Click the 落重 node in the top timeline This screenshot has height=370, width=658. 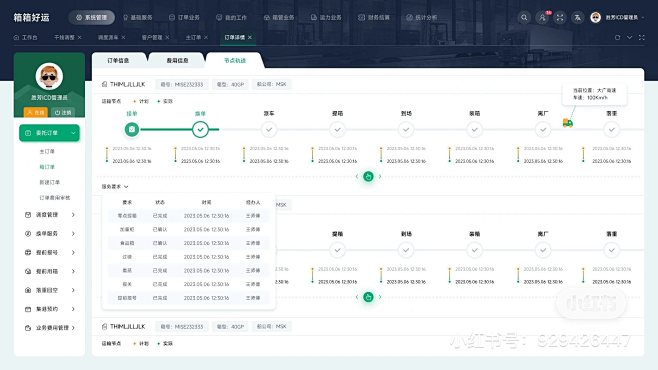point(611,129)
